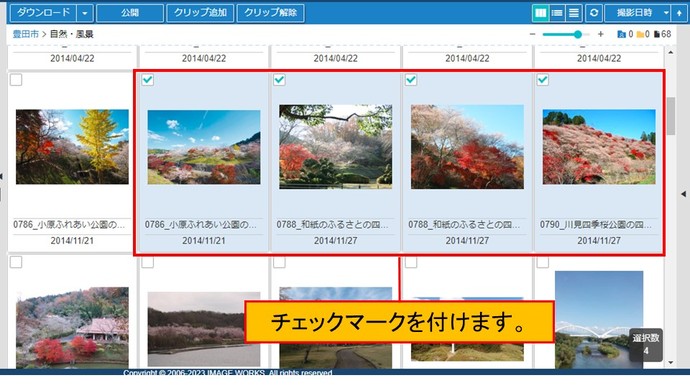Click the vertical scrollbar thumb
This screenshot has height=388, width=690.
[670, 116]
